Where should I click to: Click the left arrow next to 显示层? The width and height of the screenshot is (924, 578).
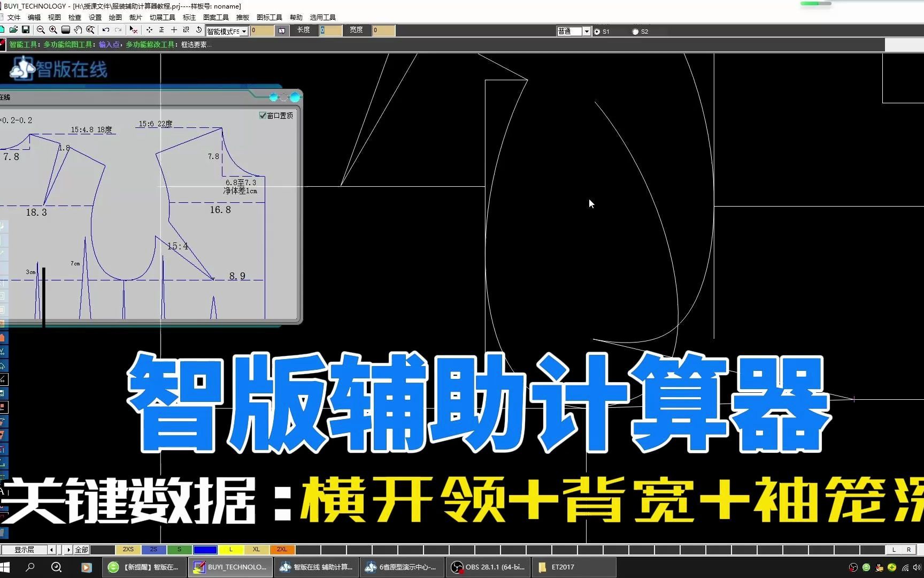(52, 550)
